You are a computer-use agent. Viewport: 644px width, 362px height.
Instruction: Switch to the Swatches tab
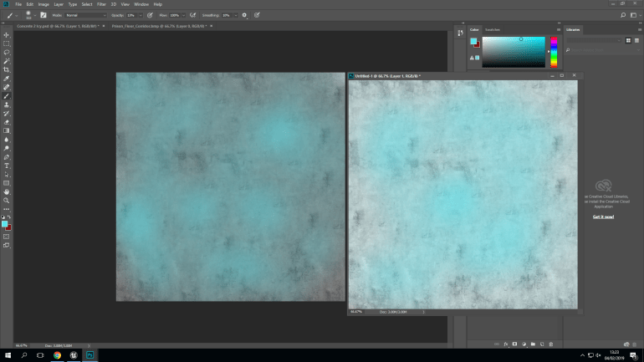click(x=493, y=29)
